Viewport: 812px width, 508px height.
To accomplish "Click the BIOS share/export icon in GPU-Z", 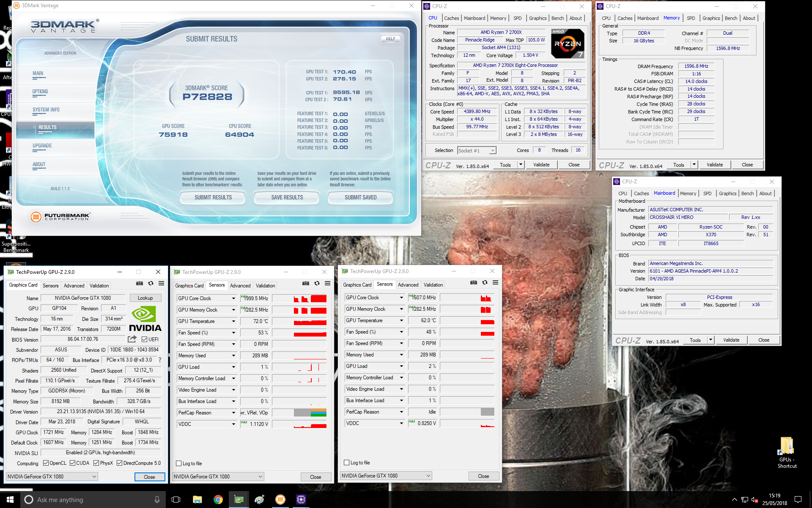I will point(132,339).
